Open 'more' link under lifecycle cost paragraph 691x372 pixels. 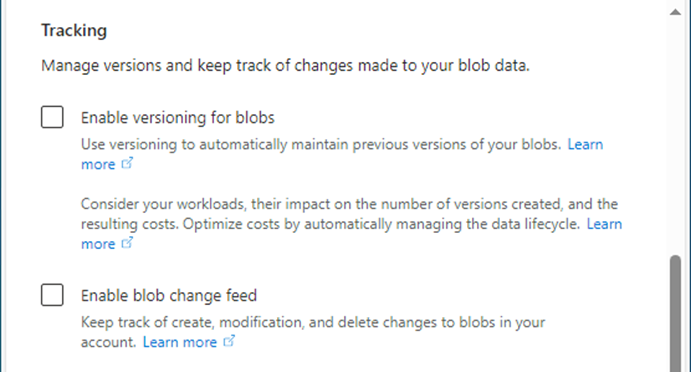98,244
